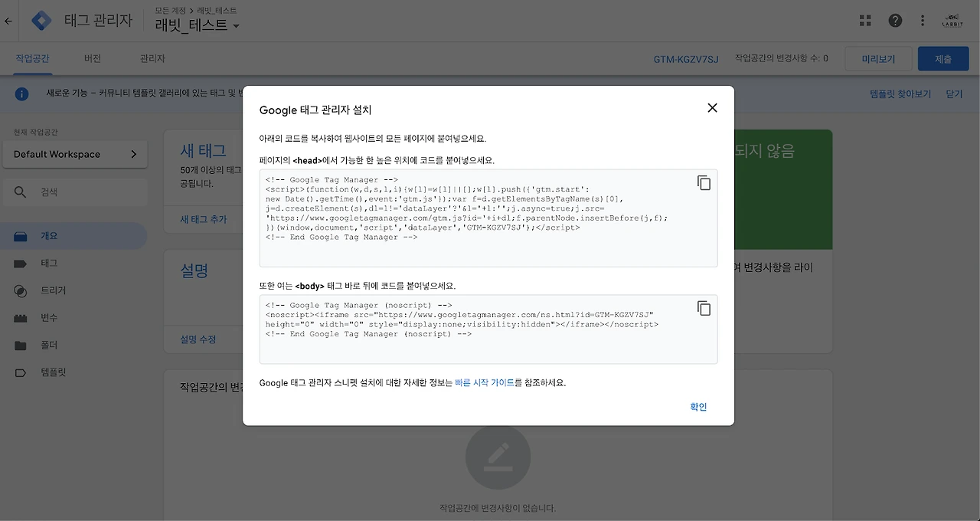
Task: Switch to the 버전 tab
Action: 93,58
